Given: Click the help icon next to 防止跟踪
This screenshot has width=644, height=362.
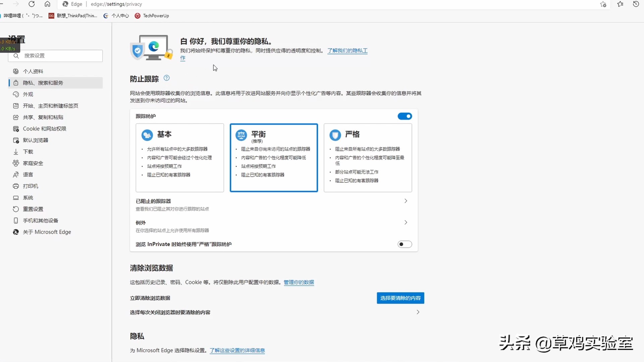Looking at the screenshot, I should click(167, 78).
